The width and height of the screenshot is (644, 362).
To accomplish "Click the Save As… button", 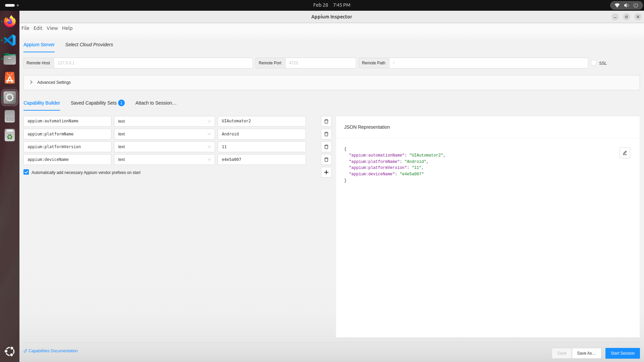I will [x=586, y=353].
